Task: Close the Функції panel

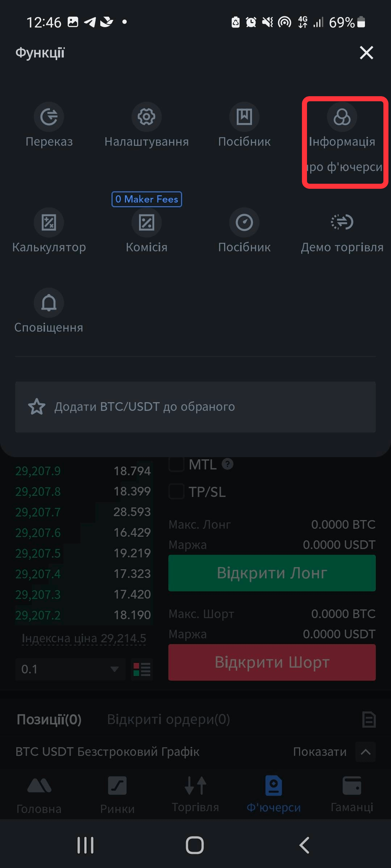Action: coord(366,53)
